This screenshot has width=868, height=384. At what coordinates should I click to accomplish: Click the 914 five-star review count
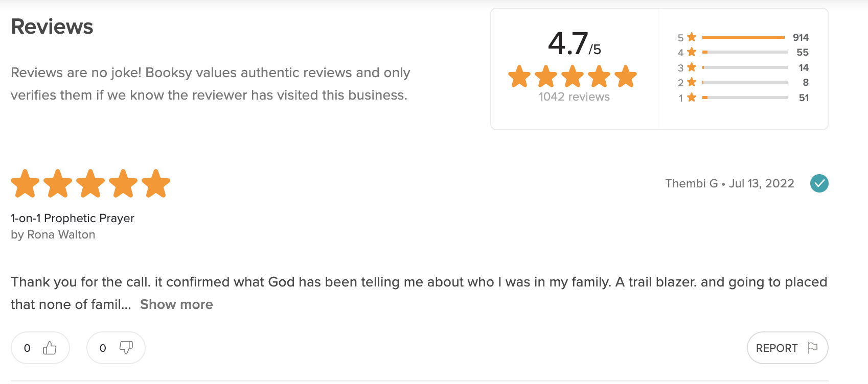point(801,37)
